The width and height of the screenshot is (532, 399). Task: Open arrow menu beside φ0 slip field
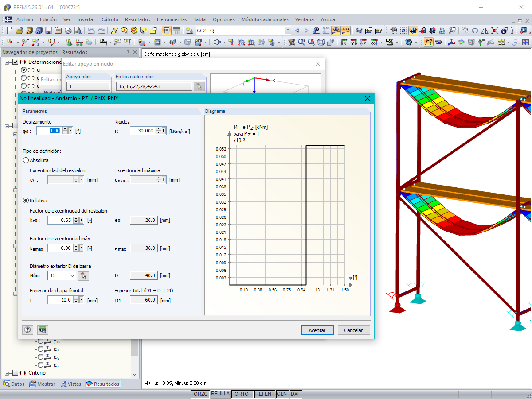pyautogui.click(x=70, y=131)
